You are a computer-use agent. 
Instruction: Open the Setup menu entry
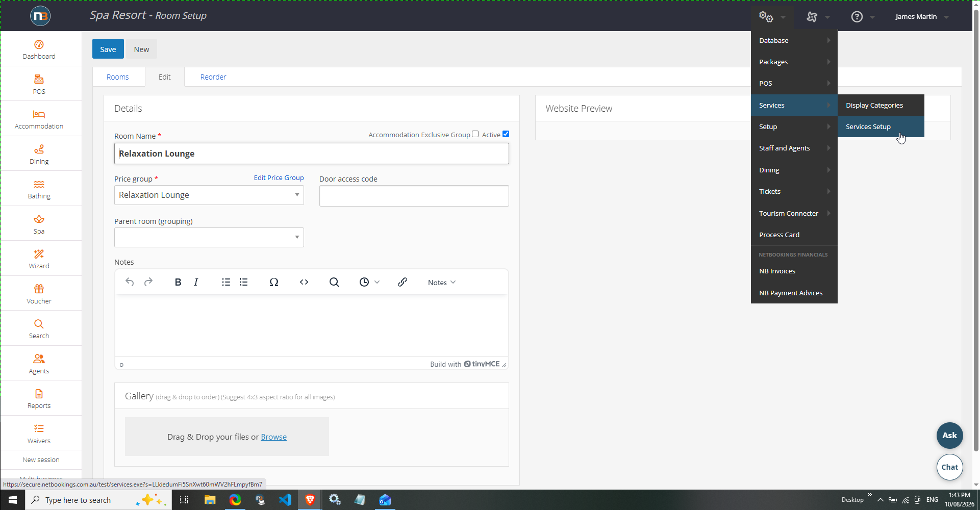tap(794, 126)
